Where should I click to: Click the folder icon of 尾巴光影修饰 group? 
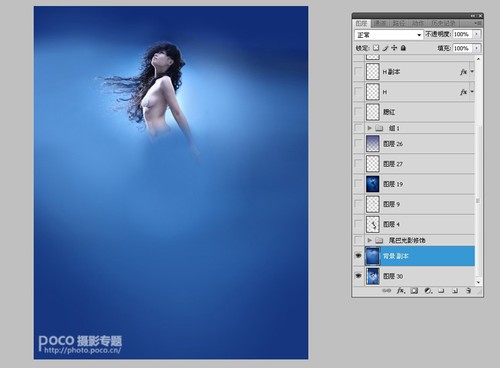(x=379, y=240)
